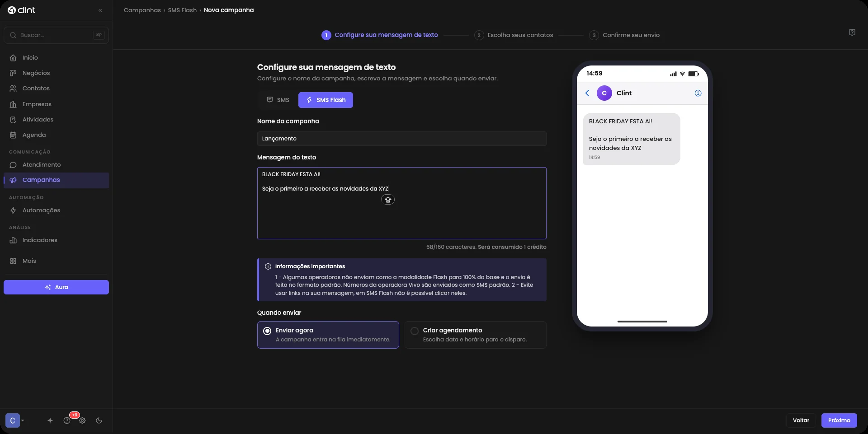Click the Voltar button
The width and height of the screenshot is (868, 434).
click(x=801, y=420)
